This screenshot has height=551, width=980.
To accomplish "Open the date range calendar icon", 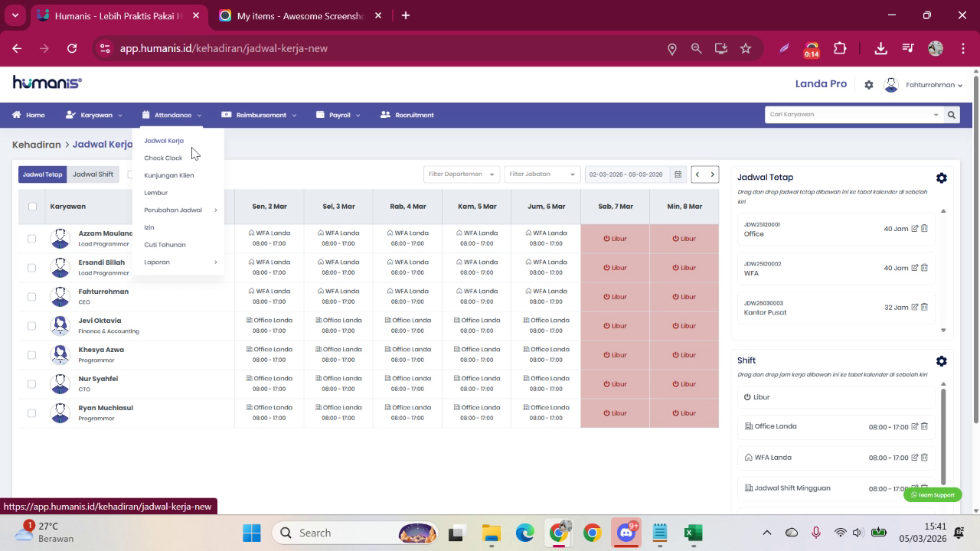I will coord(678,174).
